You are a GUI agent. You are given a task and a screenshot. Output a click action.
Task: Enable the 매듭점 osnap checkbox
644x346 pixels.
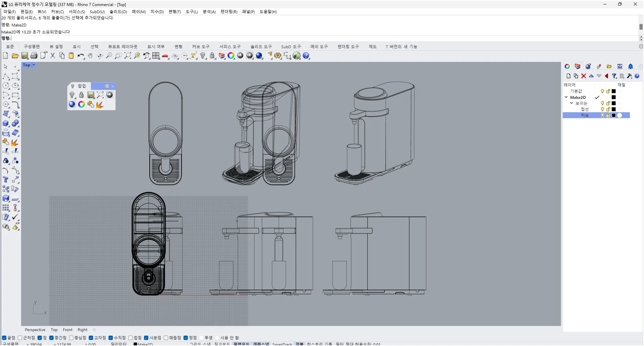166,338
